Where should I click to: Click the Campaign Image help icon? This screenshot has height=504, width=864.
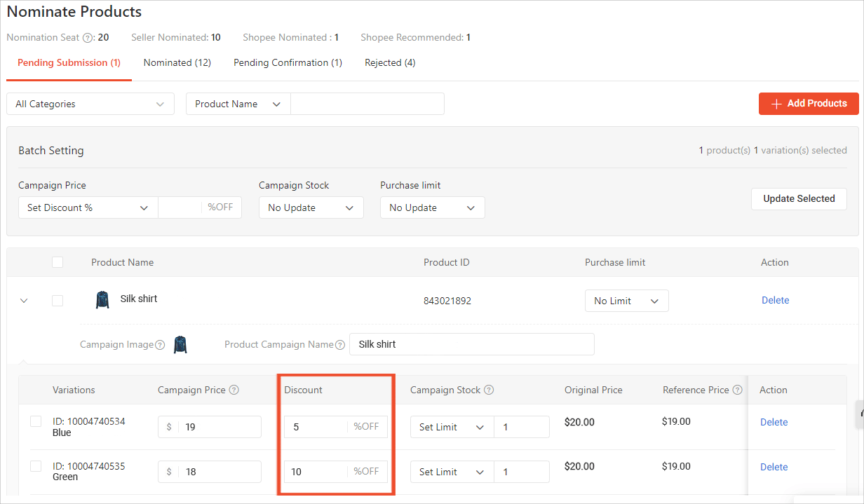coord(161,344)
